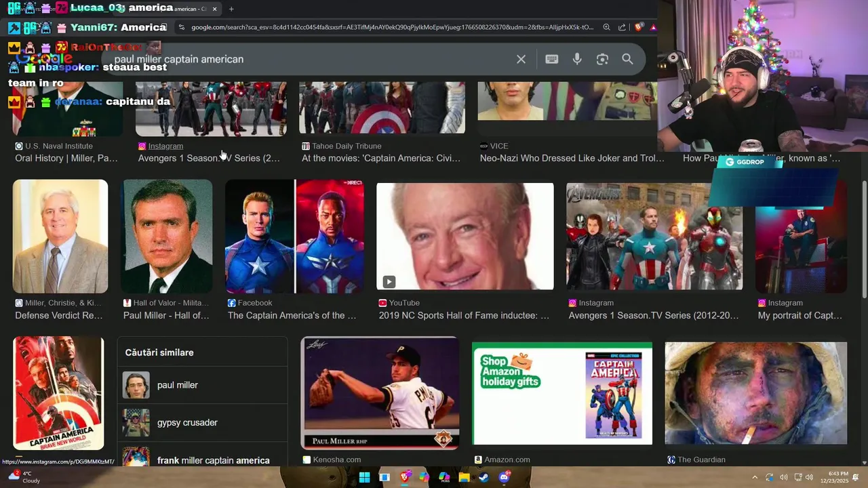Viewport: 868px width, 488px height.
Task: Open 'Oral History | Miller, Pa...' result
Action: pyautogui.click(x=66, y=158)
